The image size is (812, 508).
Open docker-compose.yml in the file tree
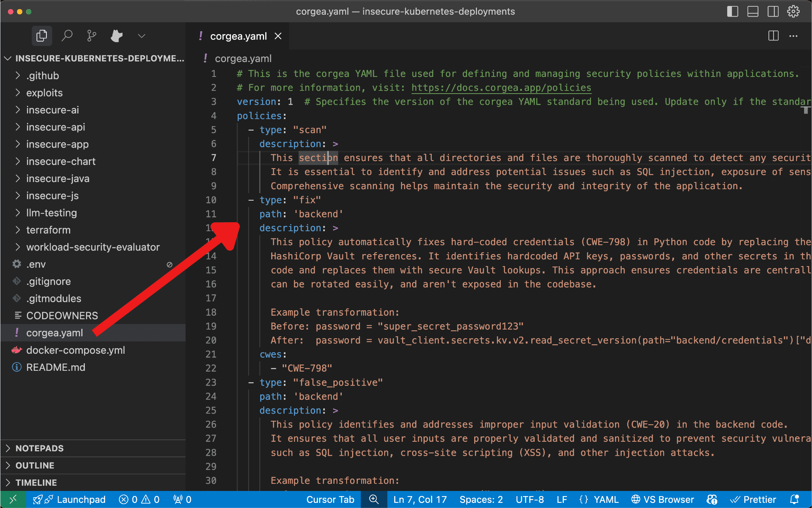75,350
